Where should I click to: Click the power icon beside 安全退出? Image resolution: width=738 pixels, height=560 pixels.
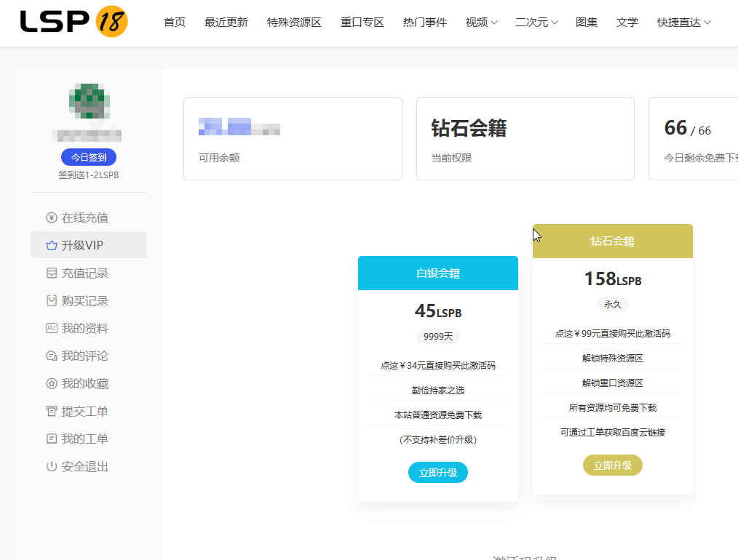pos(51,466)
